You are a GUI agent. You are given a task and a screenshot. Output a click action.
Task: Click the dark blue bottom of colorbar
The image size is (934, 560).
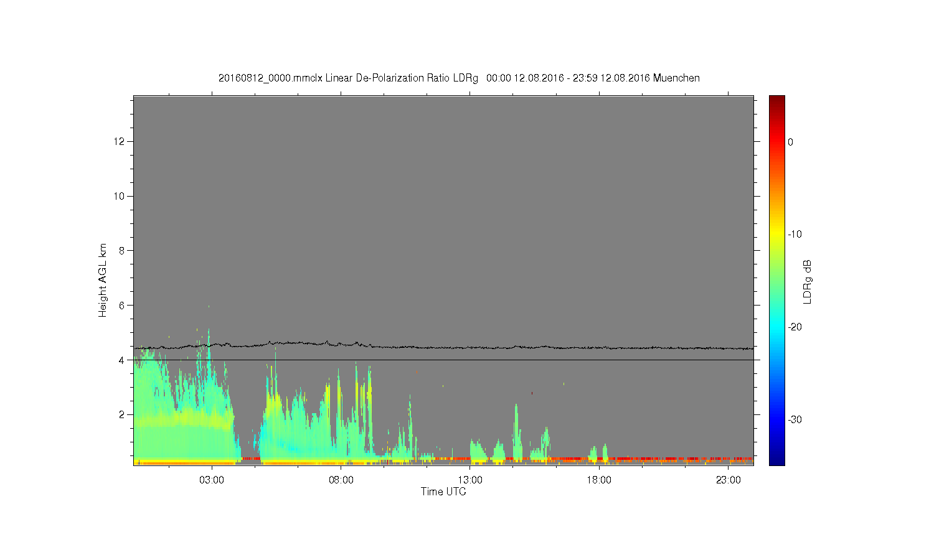(777, 460)
